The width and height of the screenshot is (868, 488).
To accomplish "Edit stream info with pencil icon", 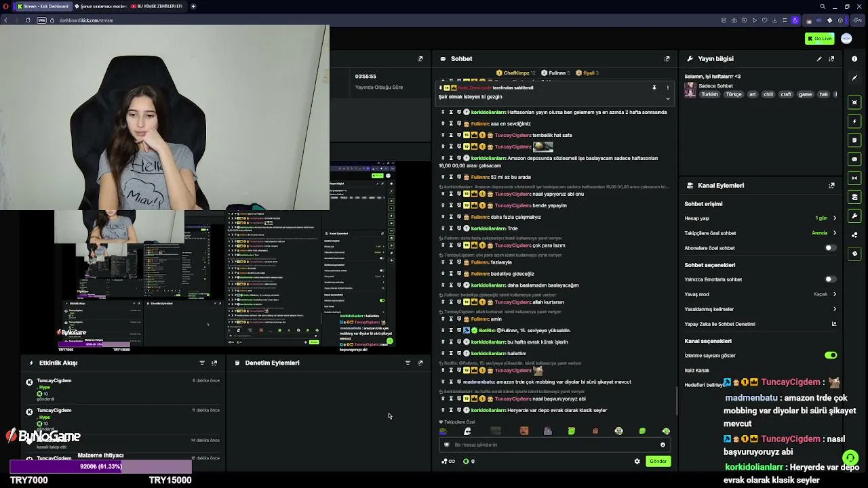I will tap(819, 59).
